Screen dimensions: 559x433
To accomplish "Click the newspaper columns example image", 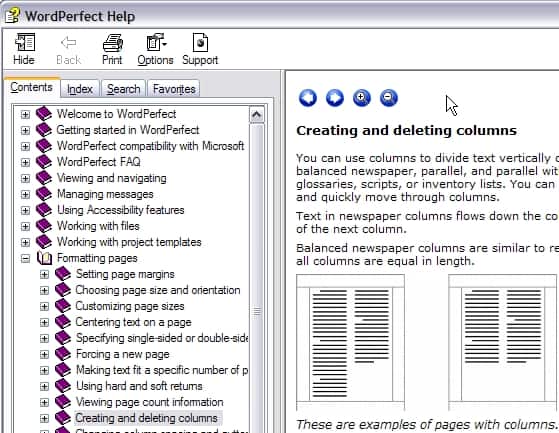I will click(350, 342).
